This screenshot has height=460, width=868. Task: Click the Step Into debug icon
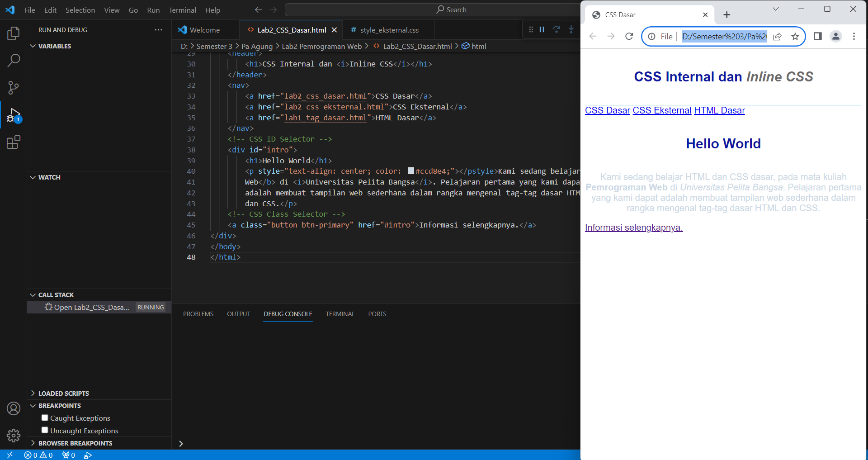coord(571,29)
